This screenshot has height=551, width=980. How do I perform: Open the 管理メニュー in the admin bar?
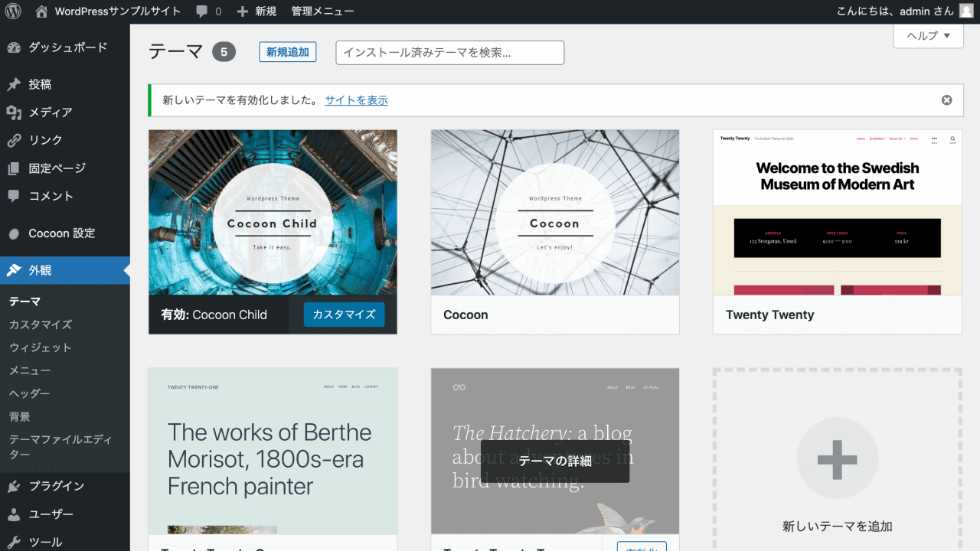click(x=322, y=11)
